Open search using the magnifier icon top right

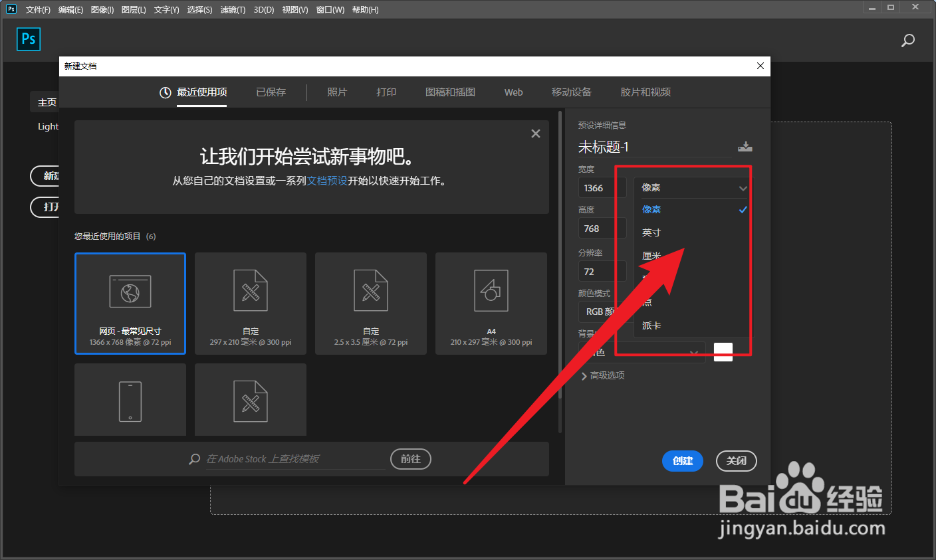908,41
